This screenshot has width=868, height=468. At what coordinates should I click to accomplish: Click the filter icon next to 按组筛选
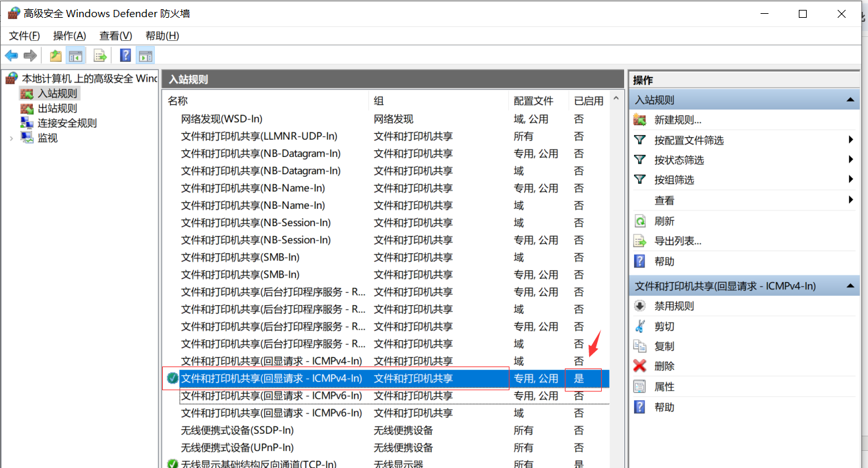[x=639, y=179]
